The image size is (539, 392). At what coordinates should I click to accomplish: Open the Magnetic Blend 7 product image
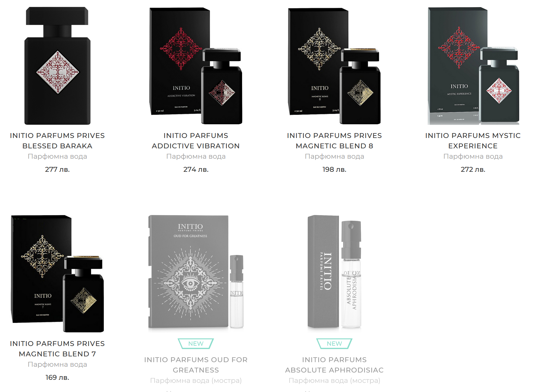point(57,274)
